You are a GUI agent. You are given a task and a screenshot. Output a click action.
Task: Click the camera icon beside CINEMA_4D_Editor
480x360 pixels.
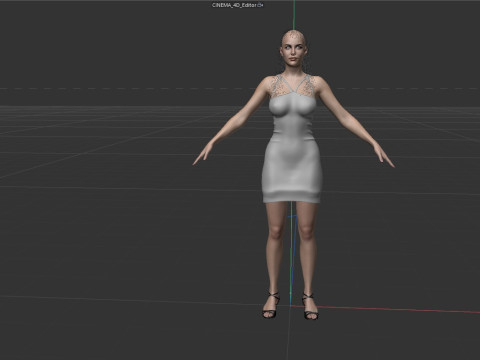pyautogui.click(x=261, y=5)
